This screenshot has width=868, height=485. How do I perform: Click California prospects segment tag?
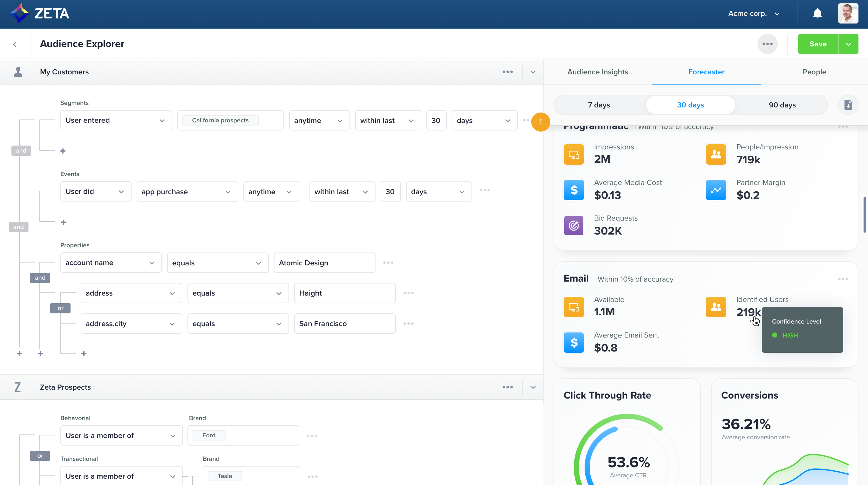[220, 120]
